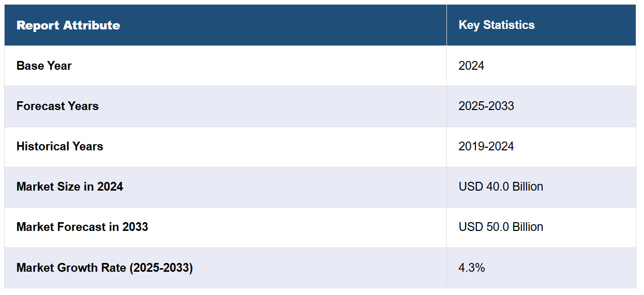Click the word 'Statistics' in the header
Screen dimensions: 644x295
pyautogui.click(x=509, y=25)
